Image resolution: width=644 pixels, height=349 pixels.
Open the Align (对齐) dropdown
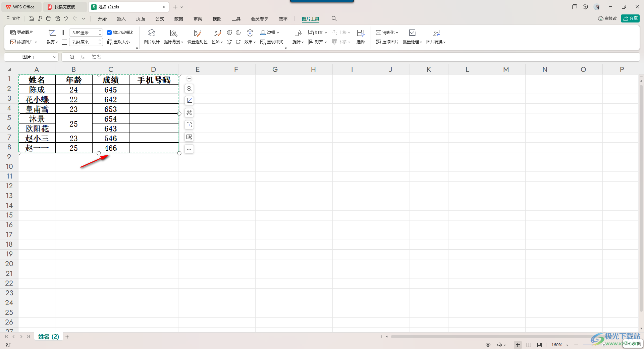coord(317,42)
